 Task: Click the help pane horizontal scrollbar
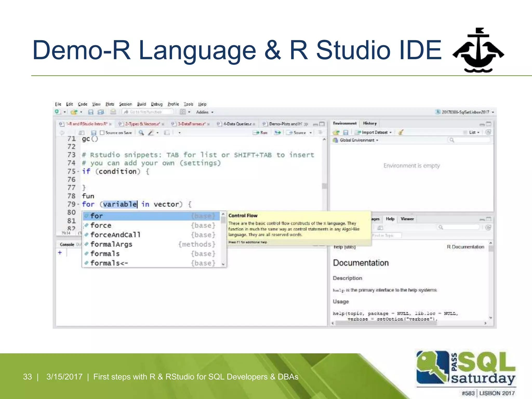(386, 323)
